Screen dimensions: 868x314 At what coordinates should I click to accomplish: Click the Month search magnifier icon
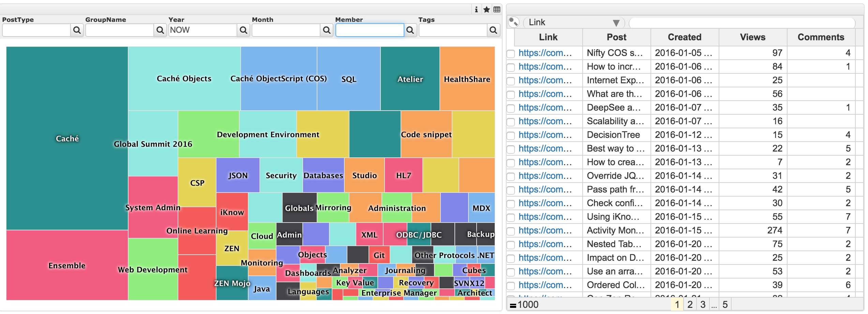tap(327, 30)
